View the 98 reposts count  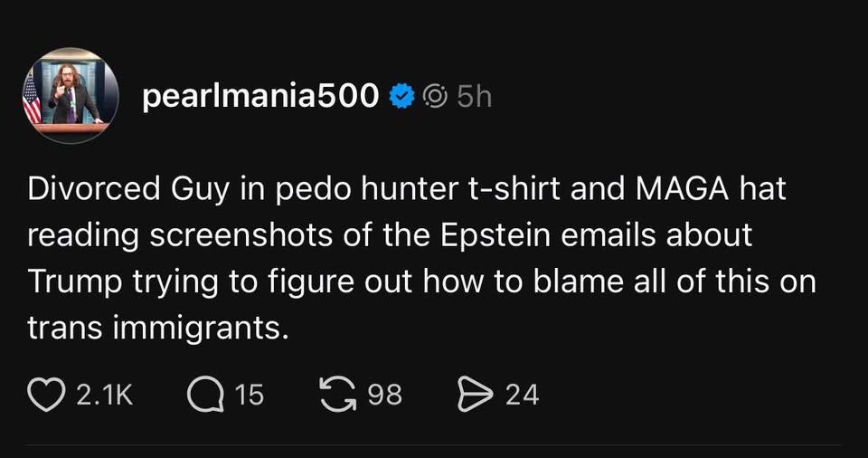point(384,394)
